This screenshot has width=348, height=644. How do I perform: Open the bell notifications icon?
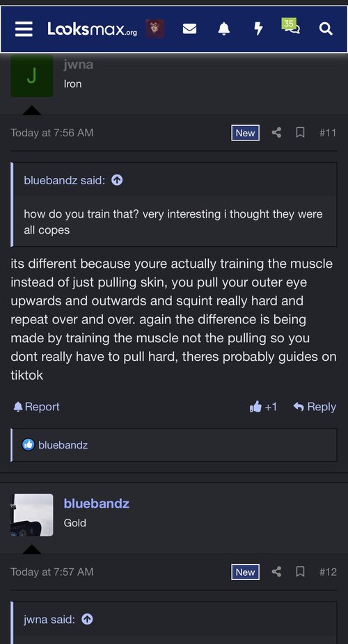223,29
